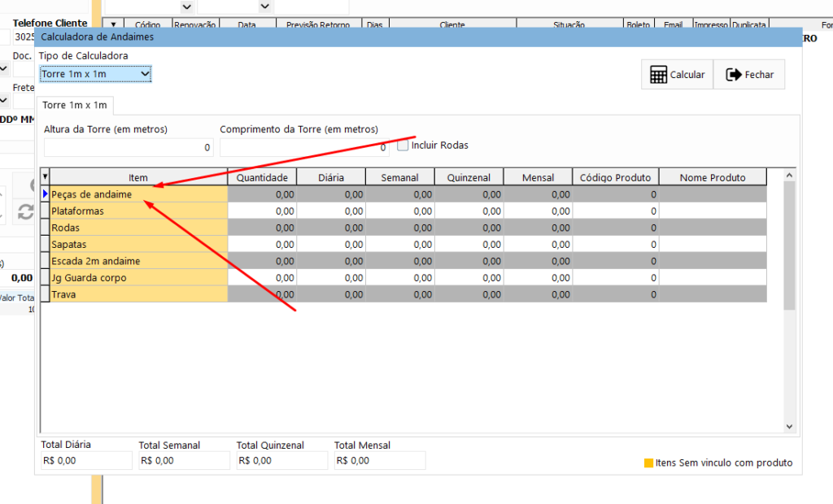Screen dimensions: 833x504
Task: Select the 'Escada 2m andaime' item cell
Action: tap(138, 261)
